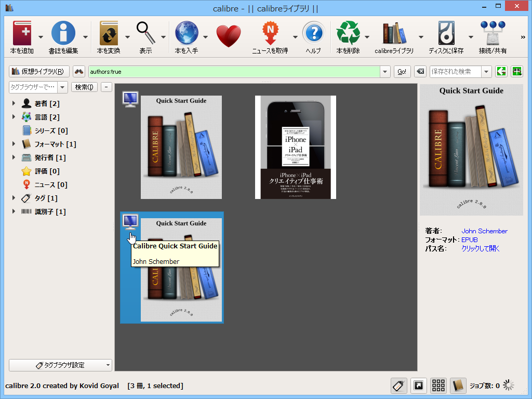The image size is (532, 399).
Task: Toggle the book details icon in status bar
Action: tap(458, 385)
